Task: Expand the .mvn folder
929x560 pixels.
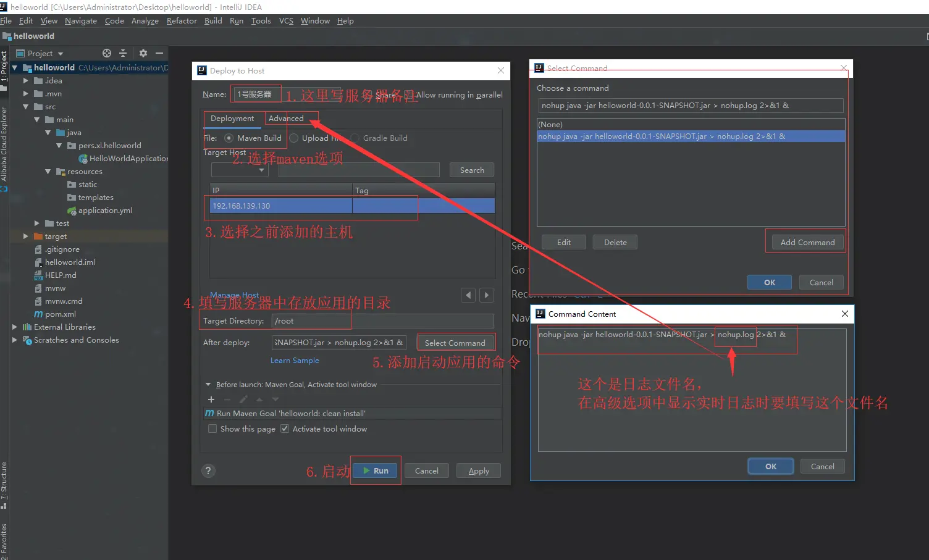Action: pyautogui.click(x=26, y=94)
